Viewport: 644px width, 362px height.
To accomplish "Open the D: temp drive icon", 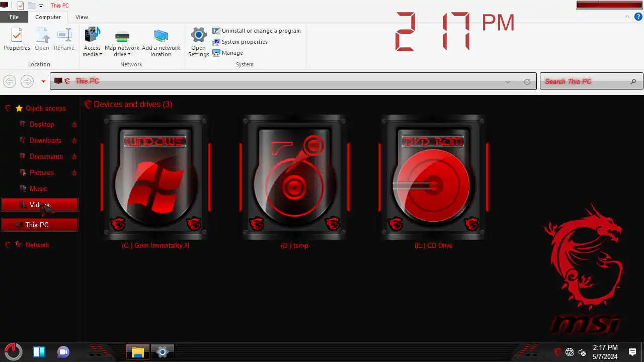I will tap(294, 177).
